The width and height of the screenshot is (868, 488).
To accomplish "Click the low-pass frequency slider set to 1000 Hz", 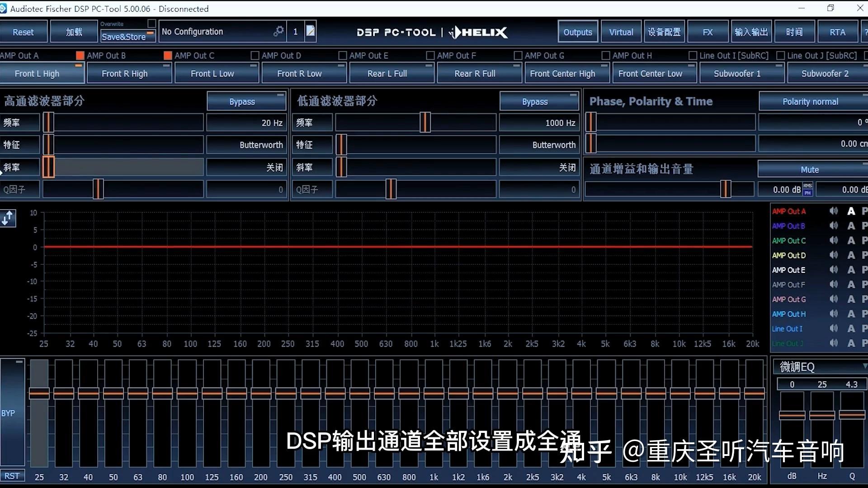I will [424, 122].
